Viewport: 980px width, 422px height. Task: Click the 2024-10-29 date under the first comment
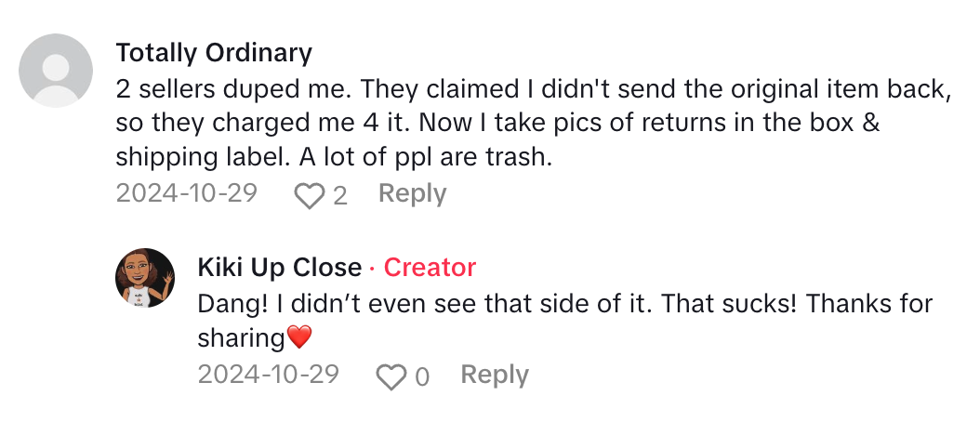[186, 193]
